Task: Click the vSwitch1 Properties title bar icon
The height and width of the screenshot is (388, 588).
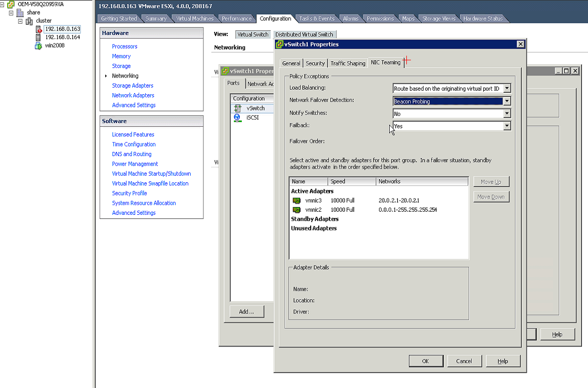Action: [x=279, y=44]
